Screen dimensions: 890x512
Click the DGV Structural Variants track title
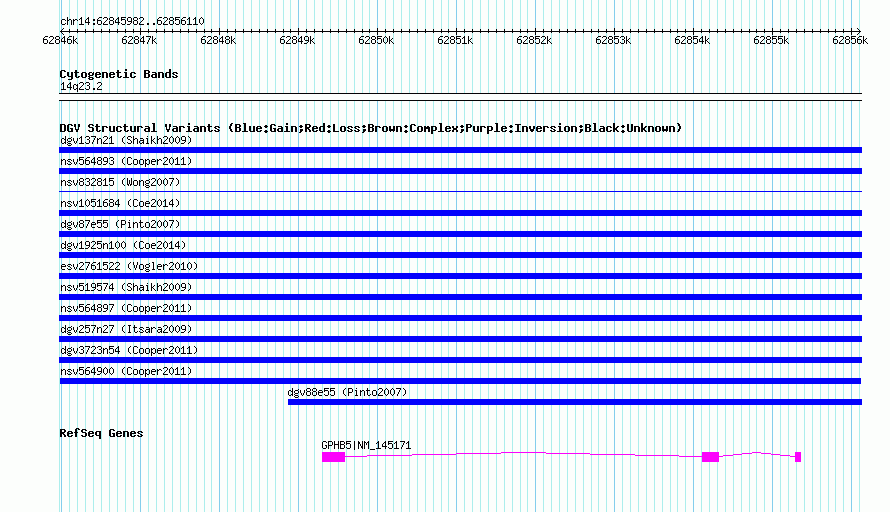pyautogui.click(x=370, y=128)
